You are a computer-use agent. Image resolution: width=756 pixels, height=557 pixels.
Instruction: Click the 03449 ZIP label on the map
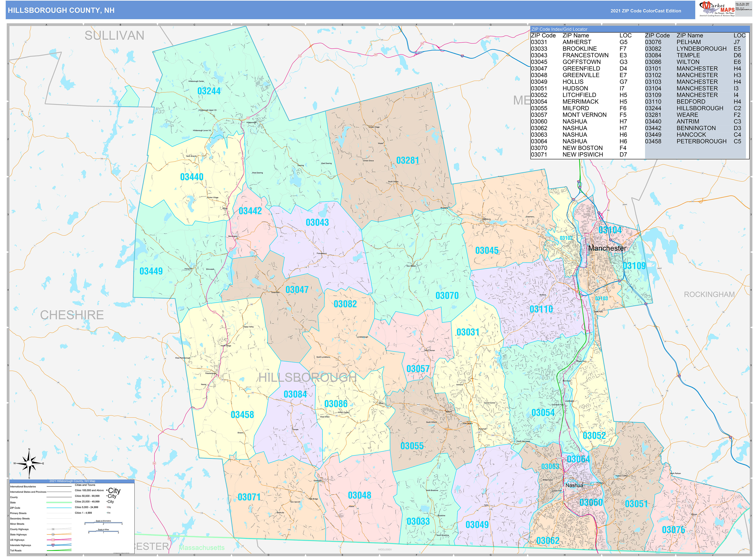(x=151, y=271)
